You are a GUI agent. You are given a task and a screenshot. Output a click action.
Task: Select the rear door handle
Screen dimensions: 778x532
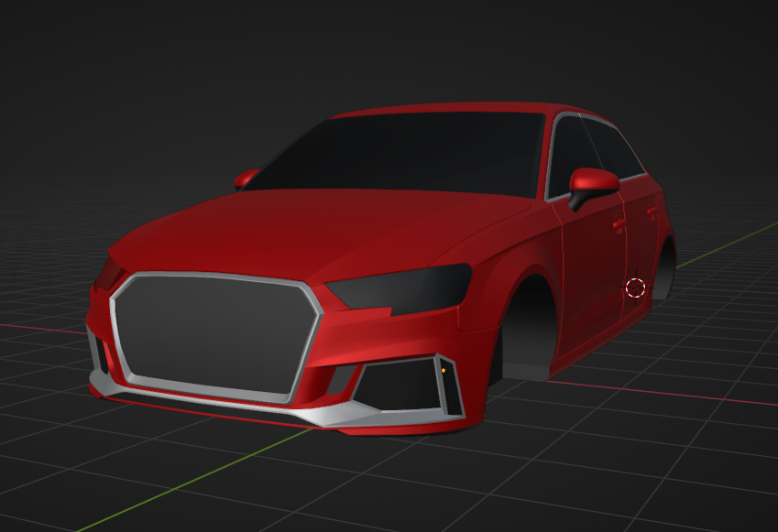652,212
